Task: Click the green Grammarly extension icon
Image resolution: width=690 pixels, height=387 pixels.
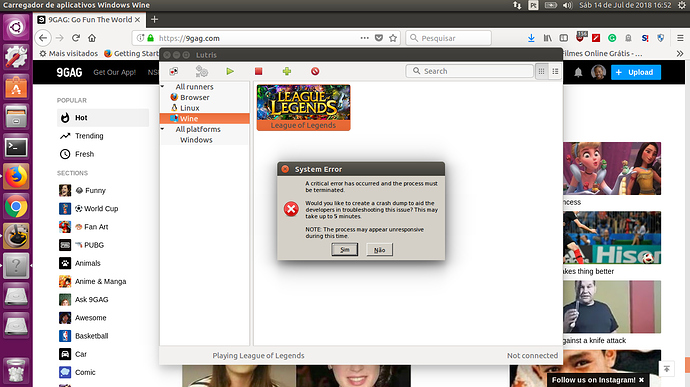Action: [612, 38]
